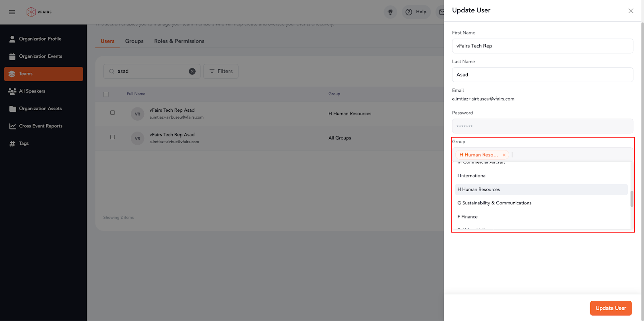Open the Filters button

click(221, 71)
